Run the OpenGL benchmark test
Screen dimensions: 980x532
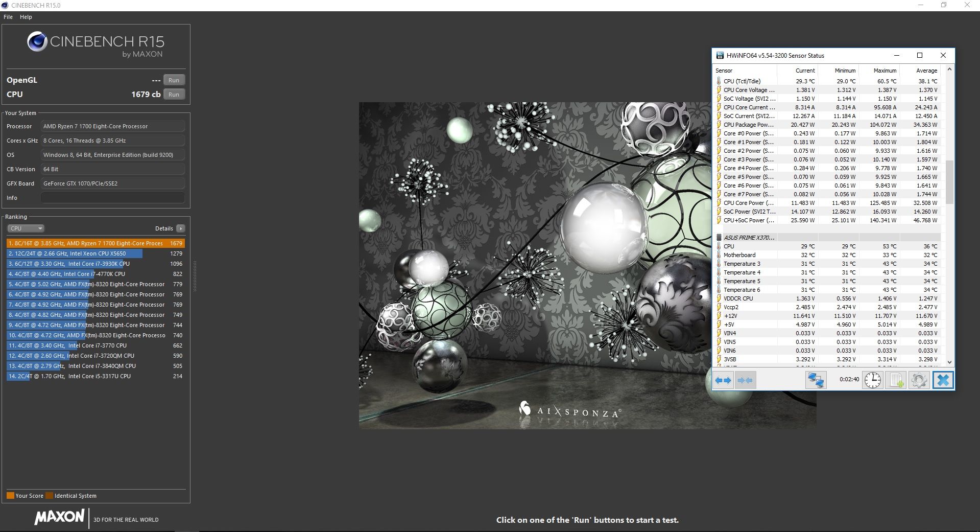point(174,80)
